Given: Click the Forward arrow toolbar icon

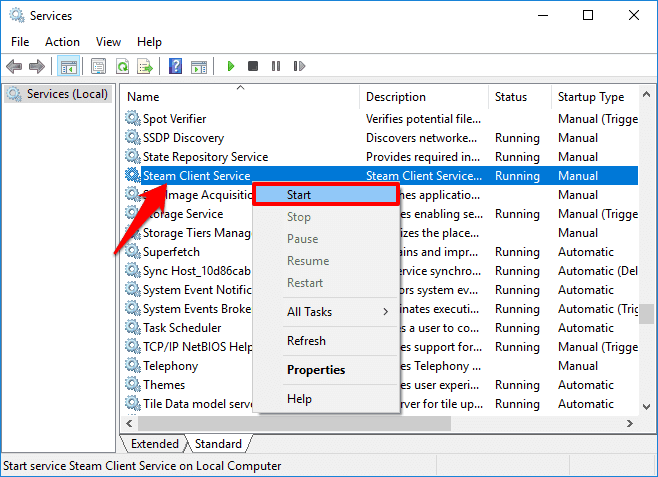Looking at the screenshot, I should [x=37, y=66].
